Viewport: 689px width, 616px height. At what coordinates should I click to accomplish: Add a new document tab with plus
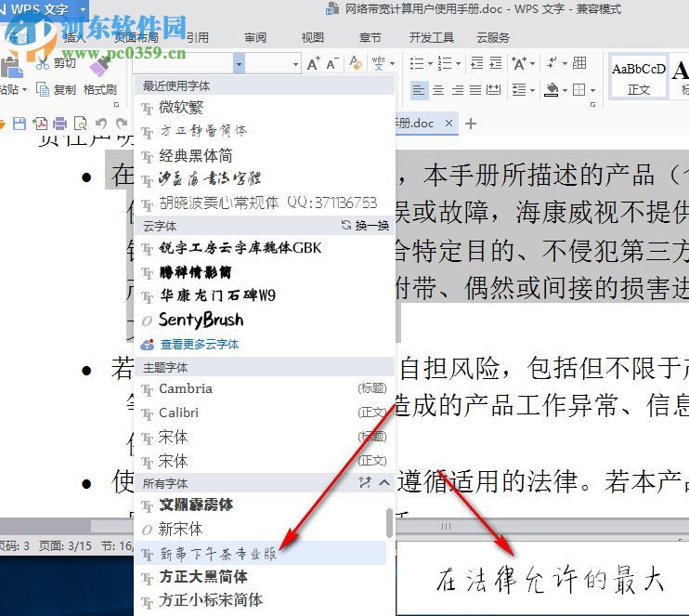pos(471,124)
